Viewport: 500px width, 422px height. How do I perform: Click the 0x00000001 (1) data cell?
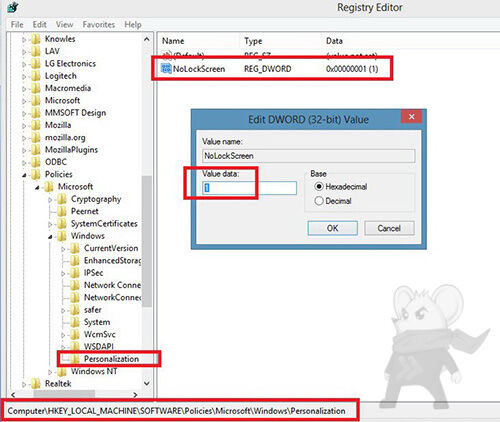tap(352, 69)
